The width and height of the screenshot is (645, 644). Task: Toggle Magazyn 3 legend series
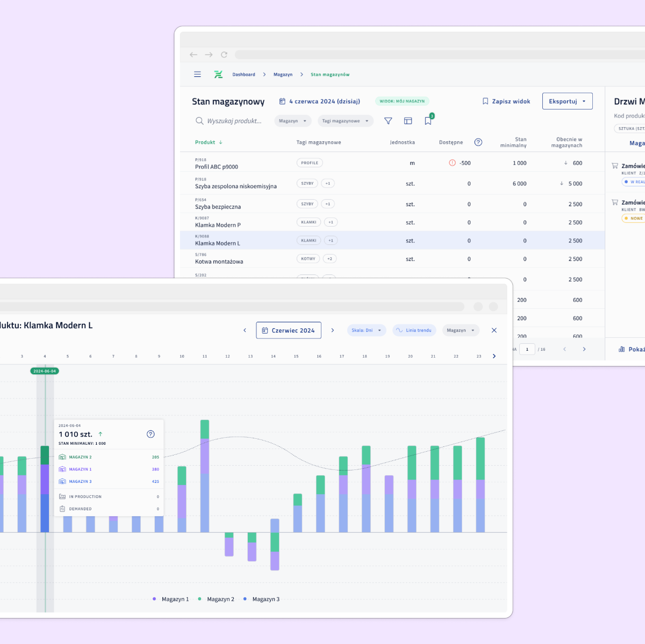(262, 599)
